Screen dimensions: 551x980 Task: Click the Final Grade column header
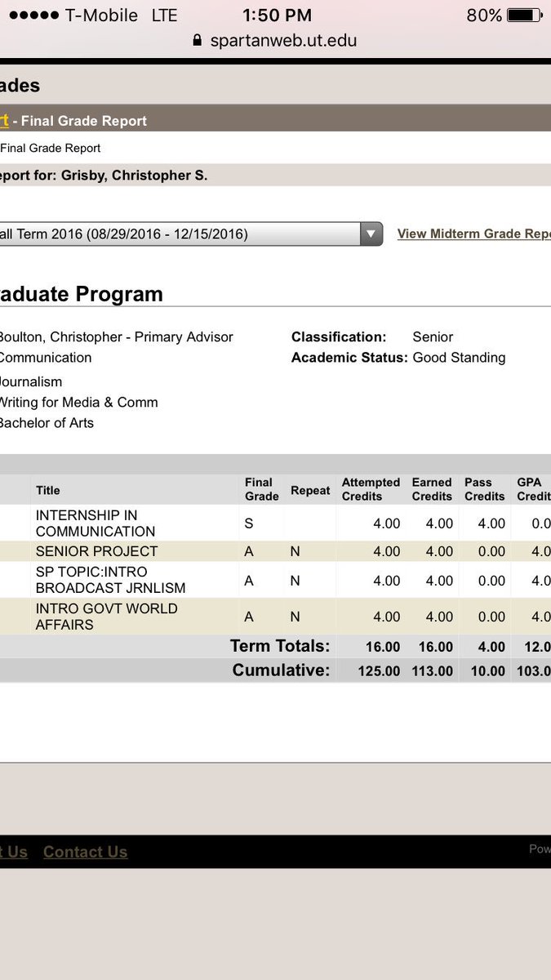pyautogui.click(x=261, y=489)
